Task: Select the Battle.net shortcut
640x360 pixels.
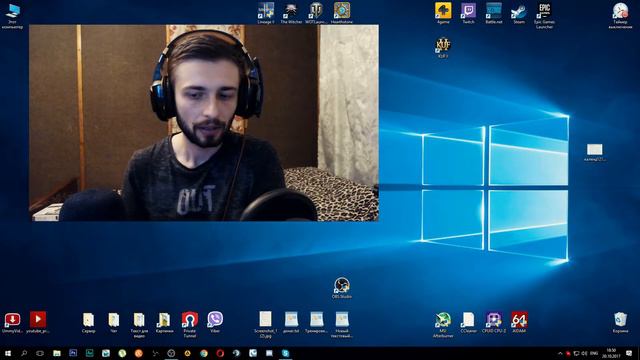Action: pos(493,13)
